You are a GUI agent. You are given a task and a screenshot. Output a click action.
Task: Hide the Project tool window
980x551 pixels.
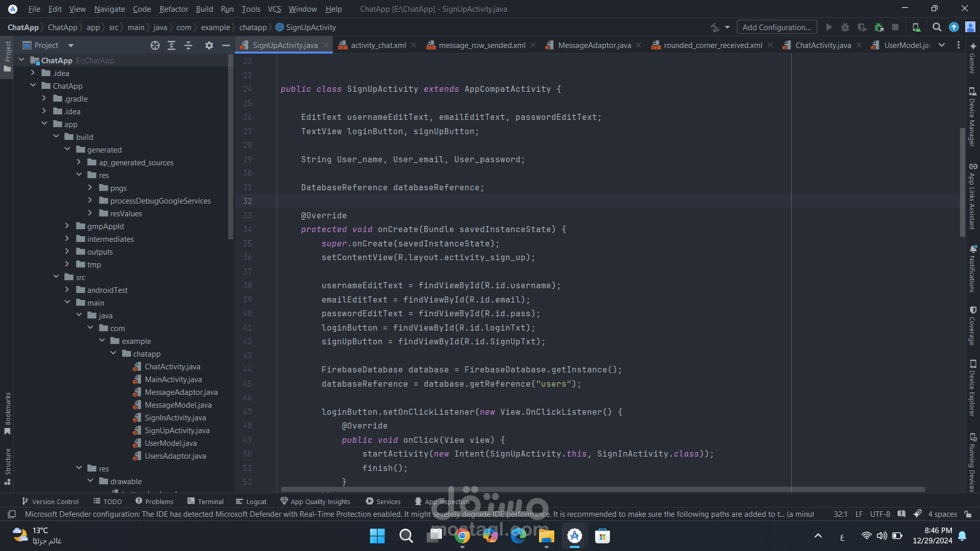[x=226, y=45]
